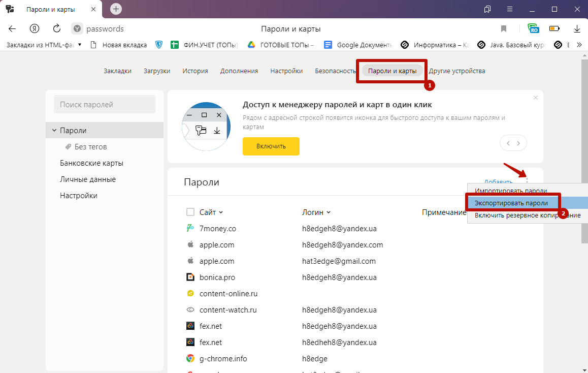This screenshot has height=373, width=588.
Task: Click the Yandex home icon in toolbar
Action: (35, 28)
